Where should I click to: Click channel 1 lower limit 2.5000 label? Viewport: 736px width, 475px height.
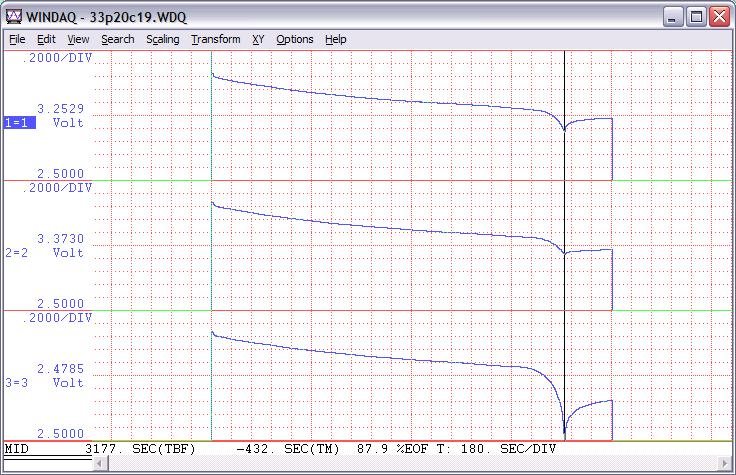(x=61, y=174)
